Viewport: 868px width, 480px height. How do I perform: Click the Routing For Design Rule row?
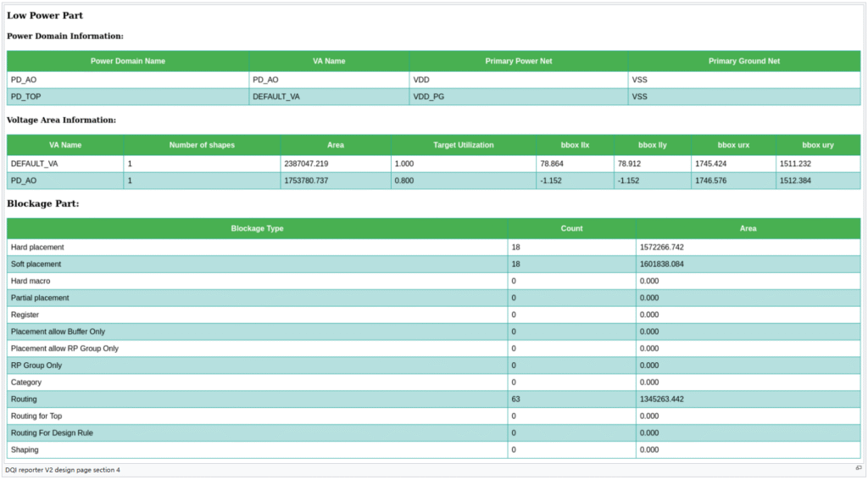(x=52, y=433)
